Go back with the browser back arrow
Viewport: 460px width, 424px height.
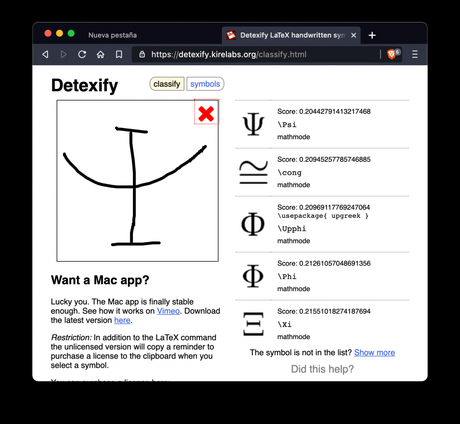click(x=46, y=54)
